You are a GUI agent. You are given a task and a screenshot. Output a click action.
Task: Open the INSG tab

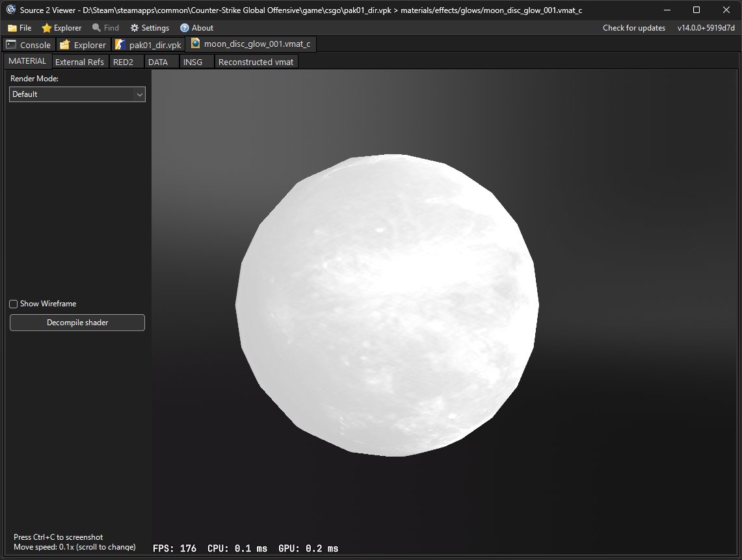click(192, 62)
